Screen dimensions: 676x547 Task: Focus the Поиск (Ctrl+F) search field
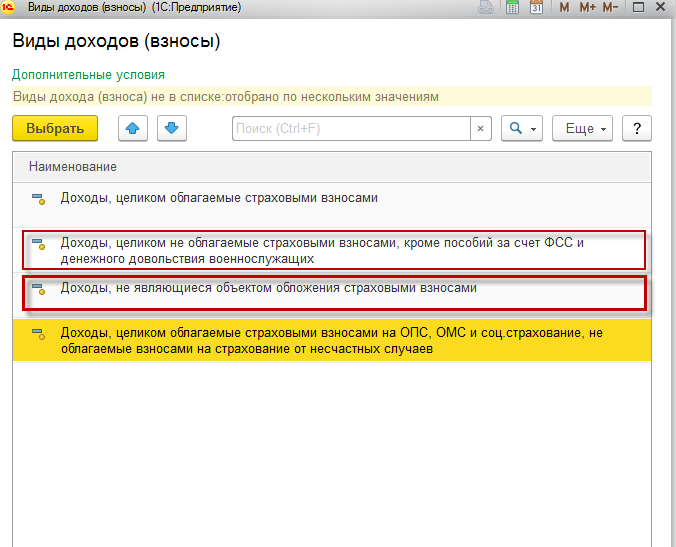tap(351, 128)
